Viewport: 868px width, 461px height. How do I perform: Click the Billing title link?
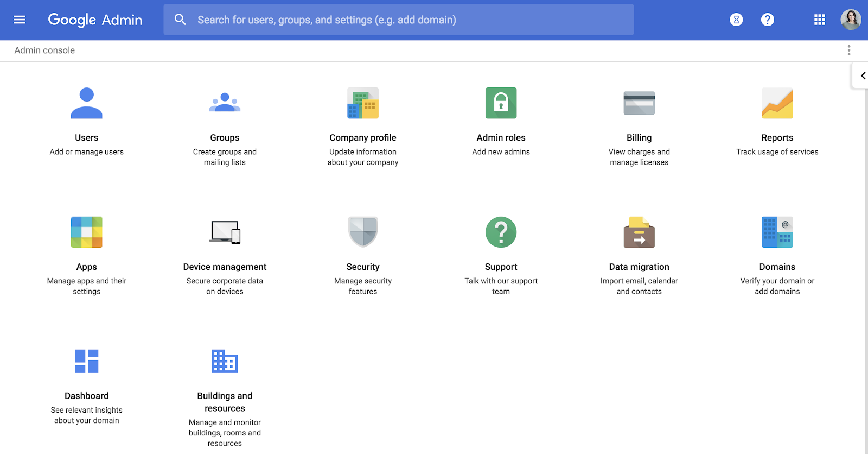(639, 138)
